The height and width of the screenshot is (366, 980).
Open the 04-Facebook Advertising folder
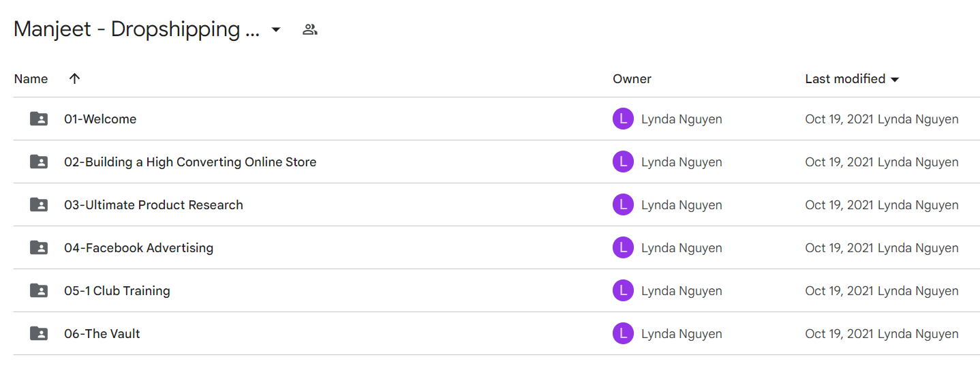138,247
